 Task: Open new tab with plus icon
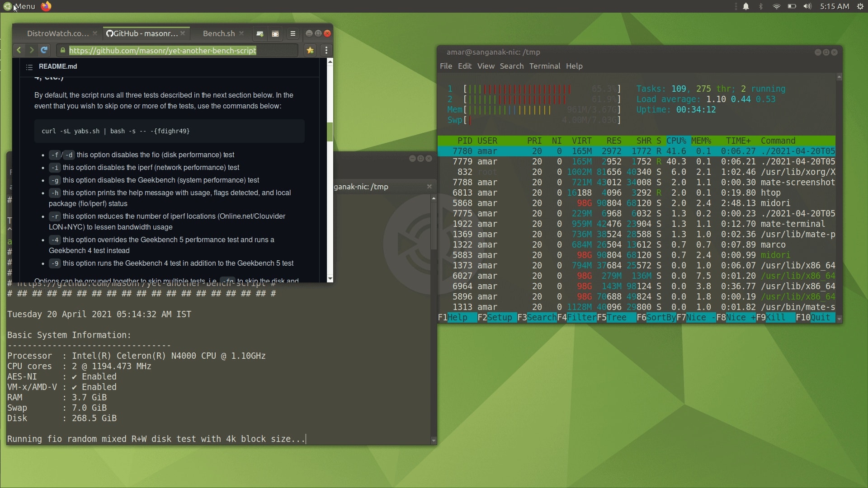[260, 33]
